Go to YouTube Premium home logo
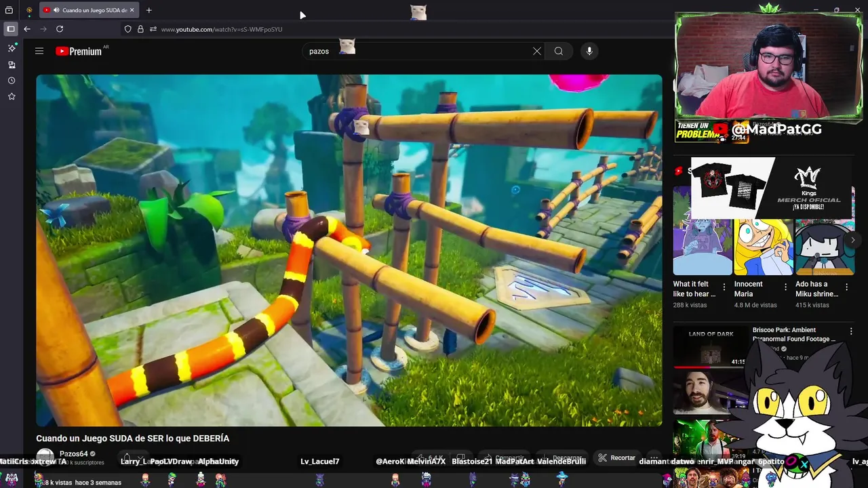The height and width of the screenshot is (488, 868). (x=79, y=51)
